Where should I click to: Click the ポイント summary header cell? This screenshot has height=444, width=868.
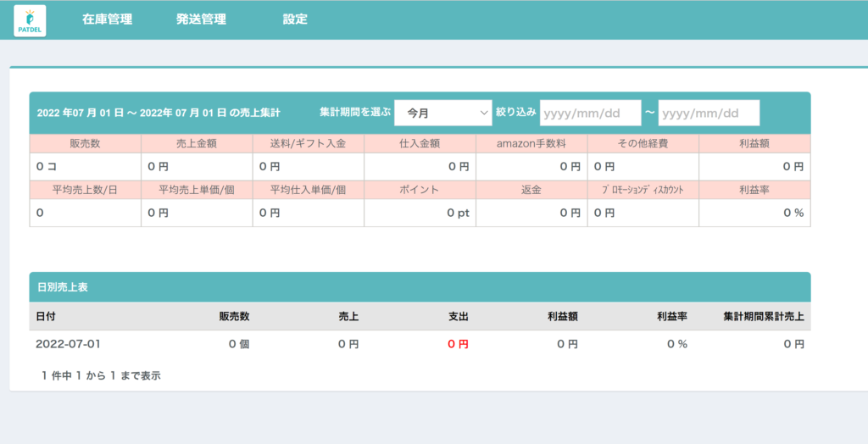click(x=420, y=190)
